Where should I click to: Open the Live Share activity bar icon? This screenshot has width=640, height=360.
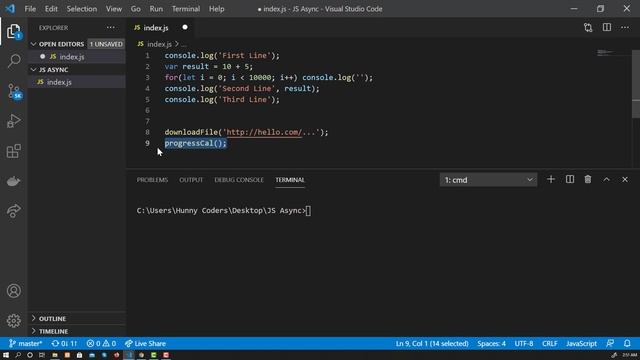[x=13, y=211]
